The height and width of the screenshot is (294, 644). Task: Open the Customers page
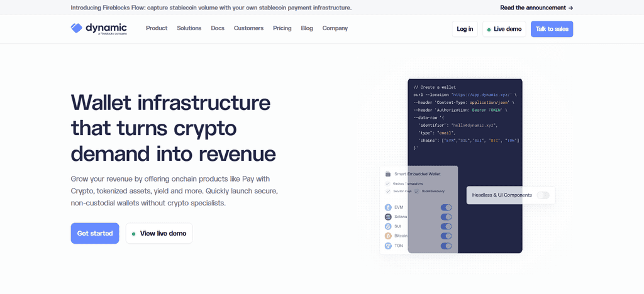tap(249, 28)
